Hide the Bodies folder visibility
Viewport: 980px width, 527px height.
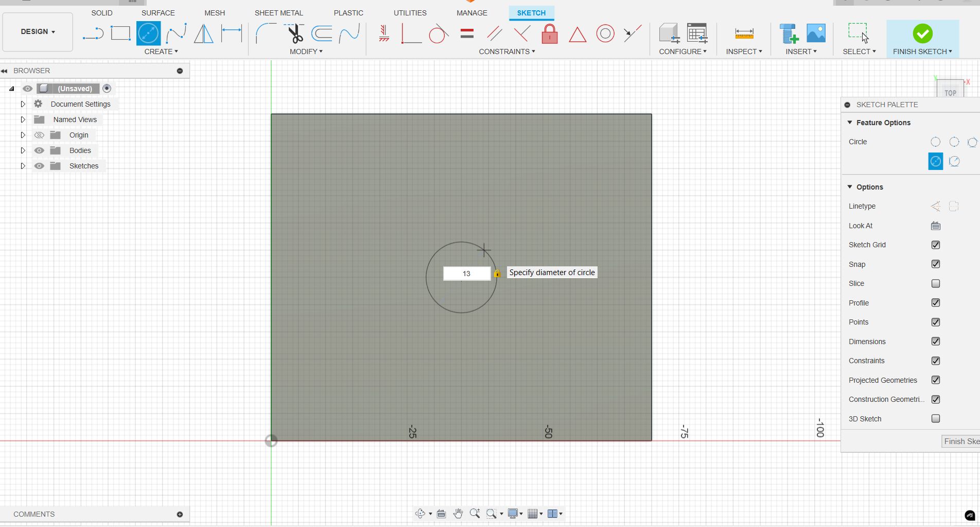tap(39, 150)
